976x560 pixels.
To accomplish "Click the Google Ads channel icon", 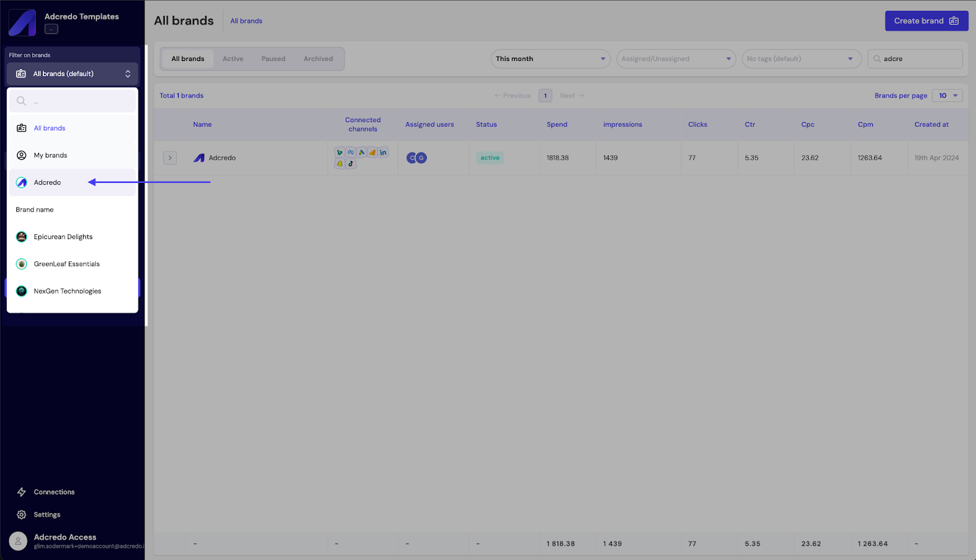I will coord(362,153).
